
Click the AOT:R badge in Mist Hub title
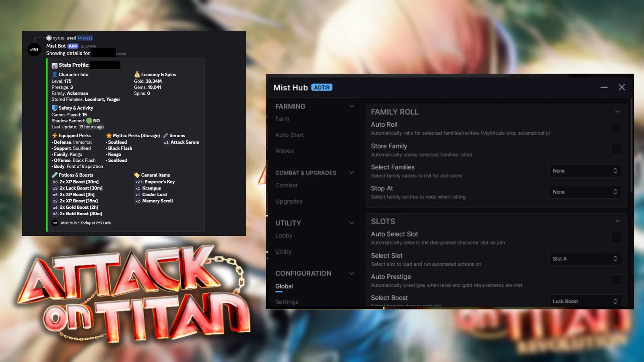point(322,87)
